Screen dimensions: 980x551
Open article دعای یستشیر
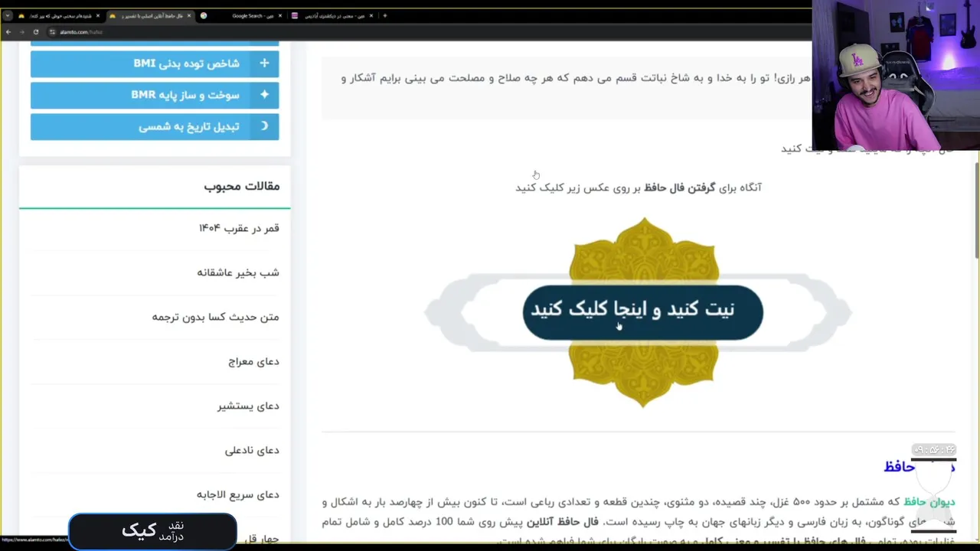point(248,406)
